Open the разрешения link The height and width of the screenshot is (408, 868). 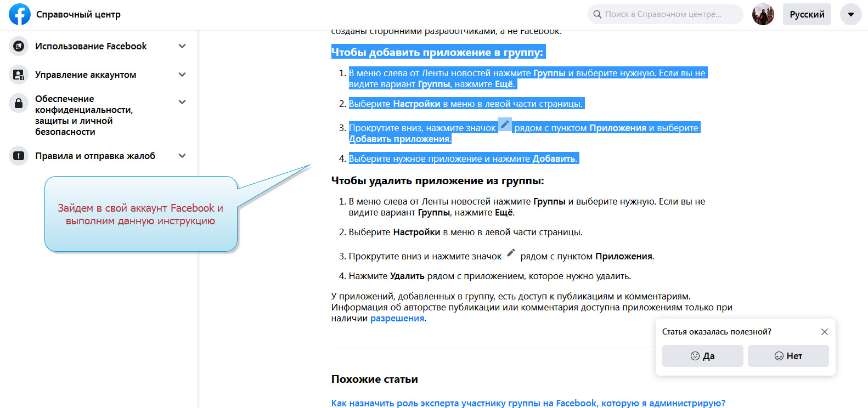coord(397,319)
